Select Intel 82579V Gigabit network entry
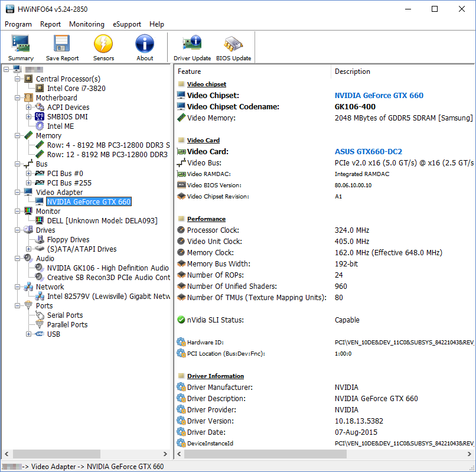 click(109, 296)
